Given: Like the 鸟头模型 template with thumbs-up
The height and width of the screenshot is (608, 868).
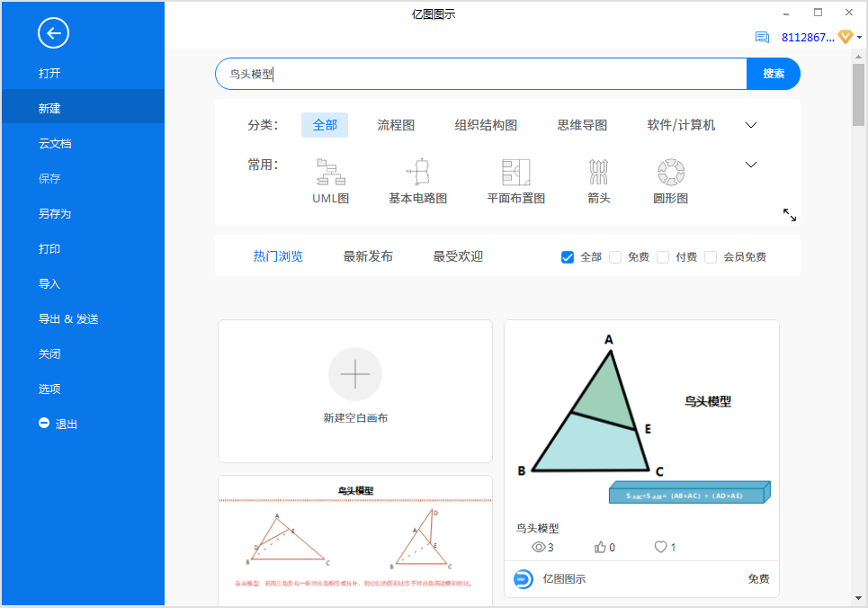Looking at the screenshot, I should [600, 547].
